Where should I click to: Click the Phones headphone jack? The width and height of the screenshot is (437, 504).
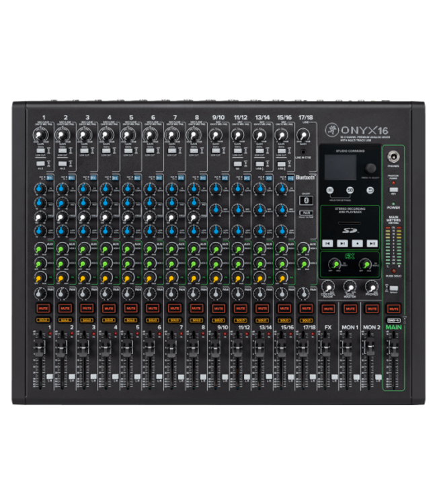[393, 157]
